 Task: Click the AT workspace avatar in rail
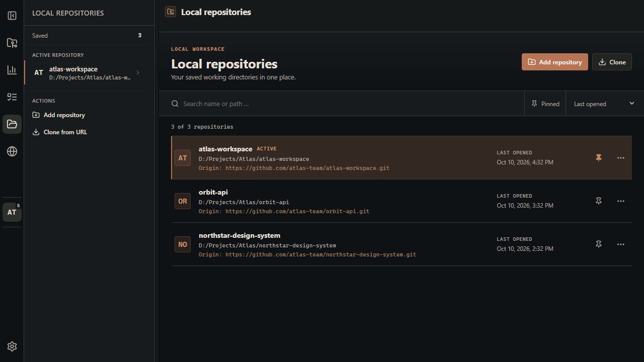pos(12,212)
